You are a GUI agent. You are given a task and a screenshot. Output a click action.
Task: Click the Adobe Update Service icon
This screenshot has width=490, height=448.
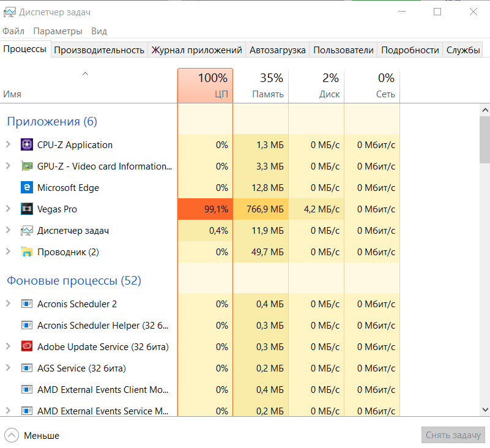pyautogui.click(x=27, y=346)
